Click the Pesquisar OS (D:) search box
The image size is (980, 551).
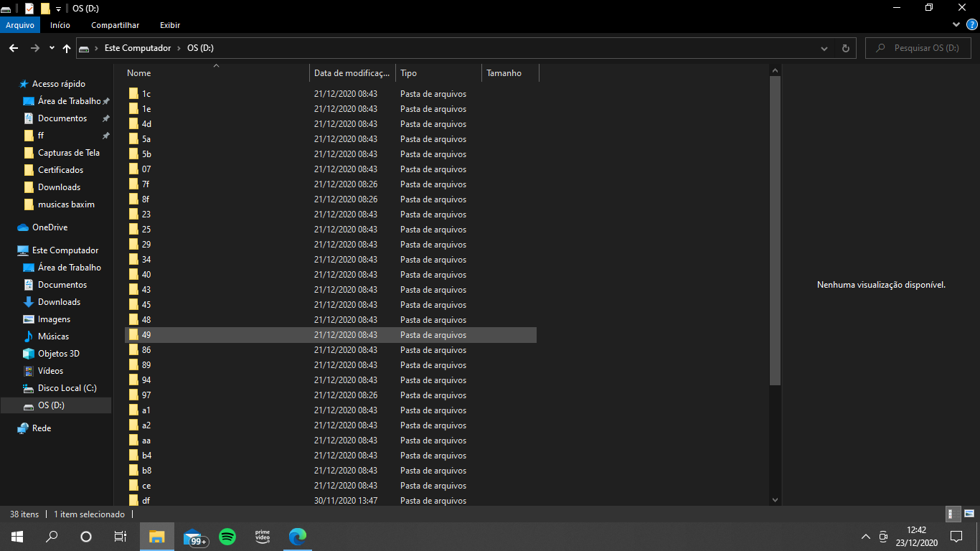click(918, 48)
